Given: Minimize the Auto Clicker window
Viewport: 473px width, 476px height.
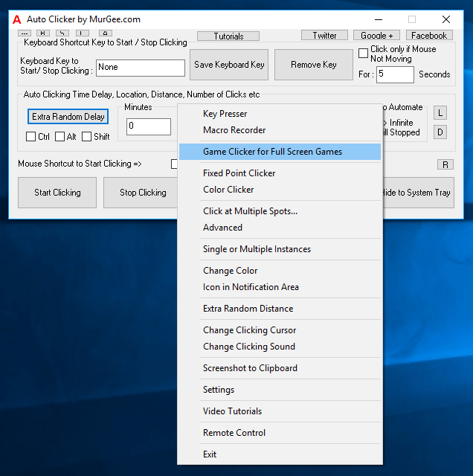Looking at the screenshot, I should pos(379,19).
